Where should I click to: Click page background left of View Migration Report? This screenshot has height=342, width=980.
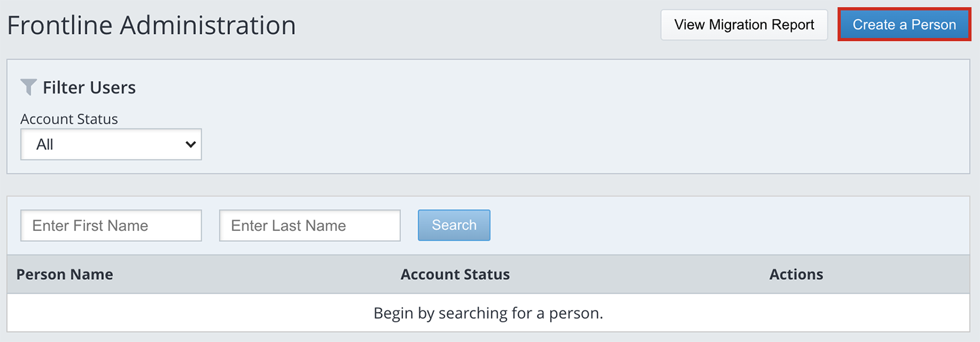pos(477,25)
